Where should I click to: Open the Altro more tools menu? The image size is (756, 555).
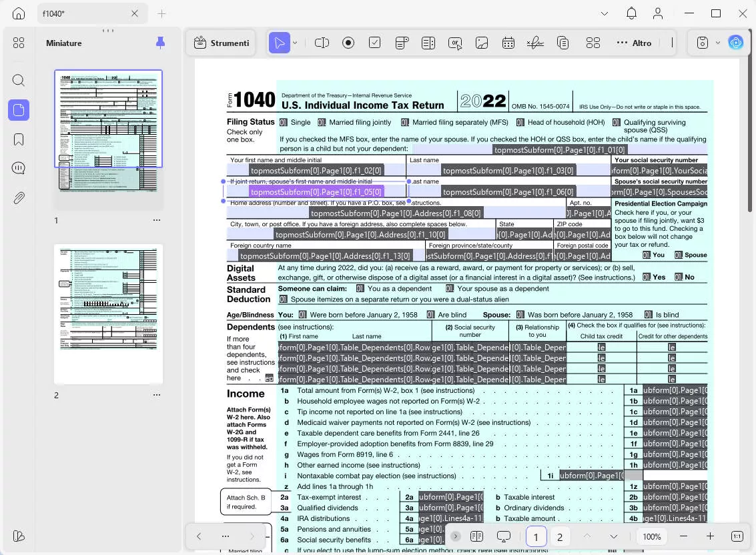point(634,43)
